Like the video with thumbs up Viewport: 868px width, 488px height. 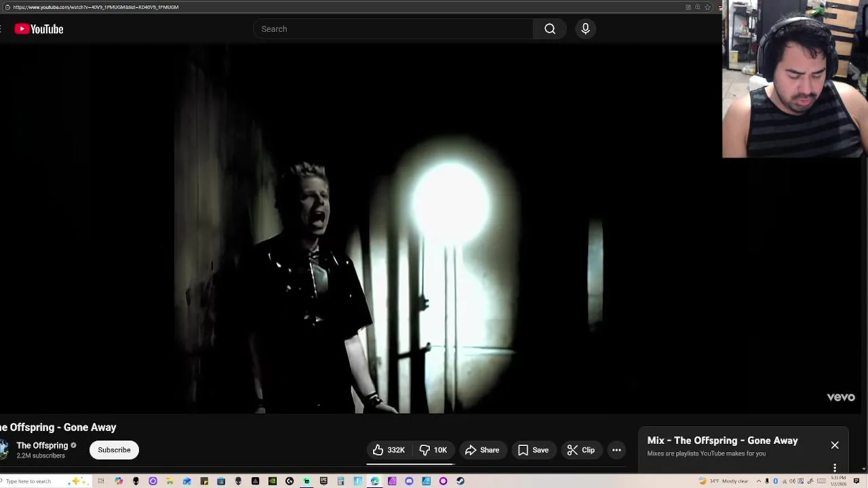[389, 450]
